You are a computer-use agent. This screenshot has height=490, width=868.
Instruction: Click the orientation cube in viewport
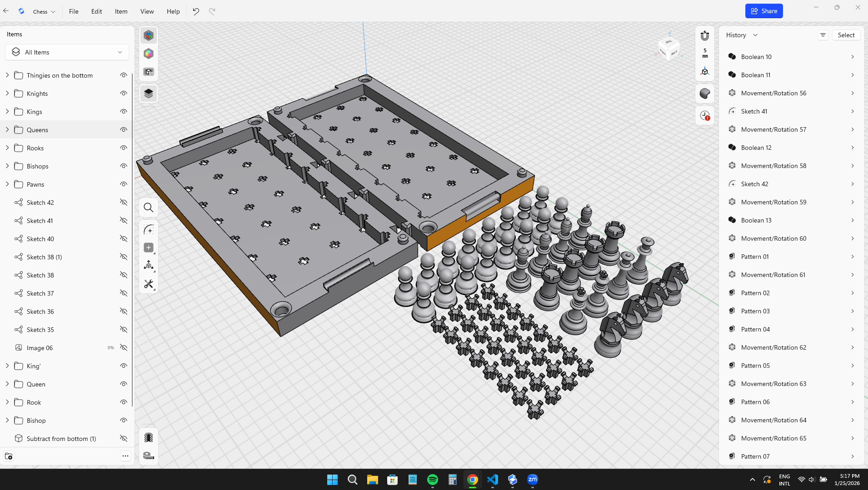[x=669, y=48]
